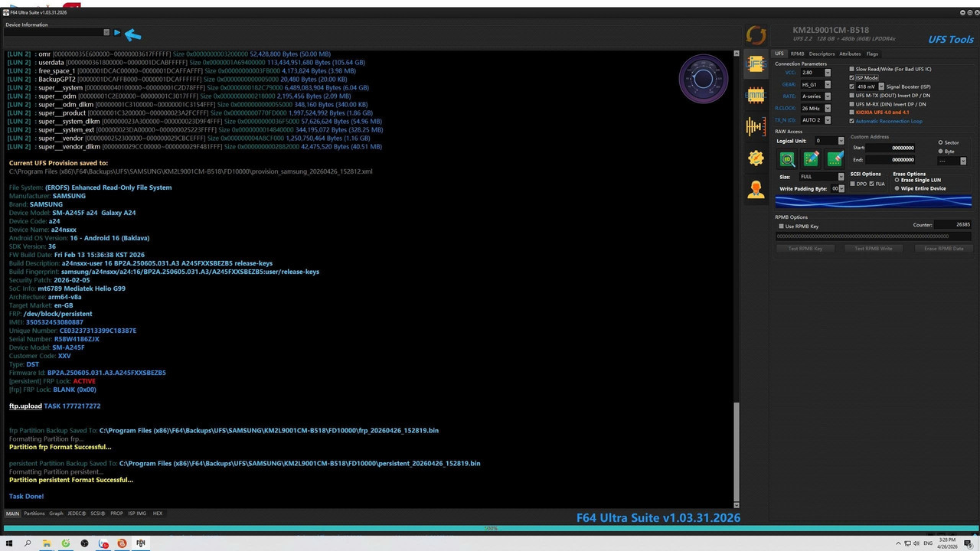Click the Custom Address Start field
The image size is (980, 551).
pyautogui.click(x=892, y=148)
